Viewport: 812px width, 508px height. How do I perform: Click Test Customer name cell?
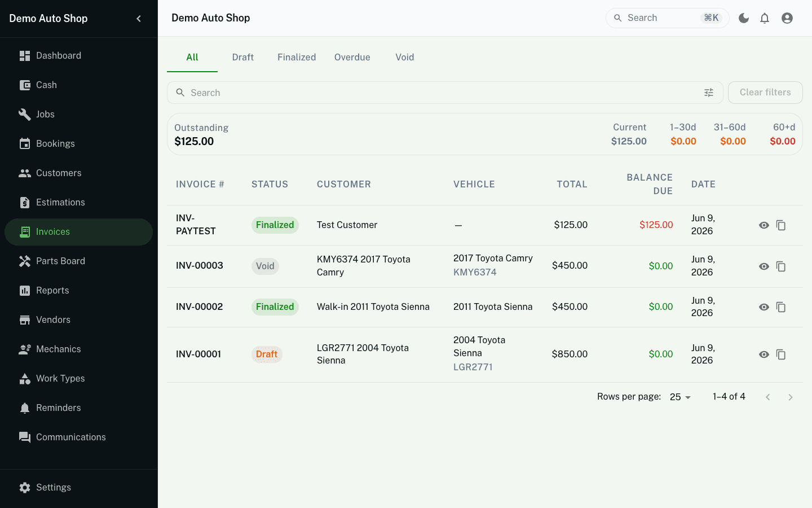(x=347, y=225)
